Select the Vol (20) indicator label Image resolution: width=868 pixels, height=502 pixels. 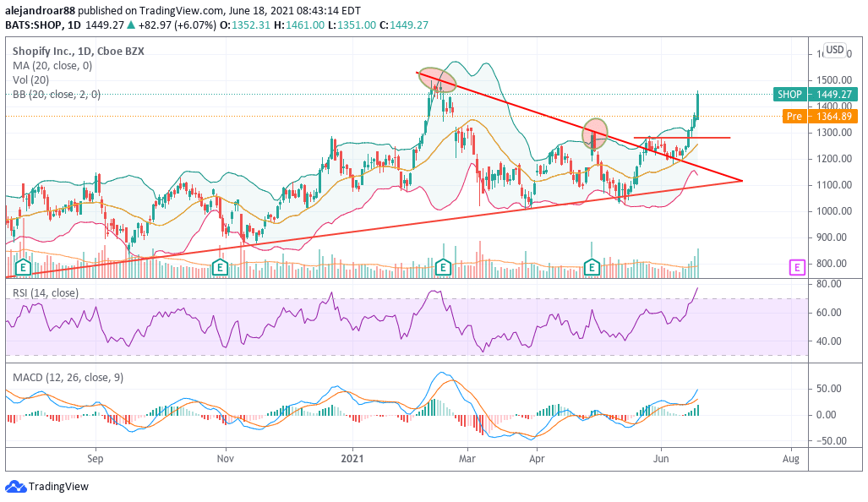pos(31,79)
